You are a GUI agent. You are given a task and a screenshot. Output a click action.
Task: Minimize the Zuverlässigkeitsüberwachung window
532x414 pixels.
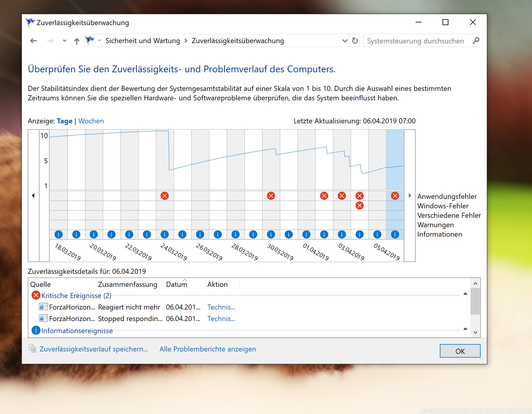pos(419,22)
